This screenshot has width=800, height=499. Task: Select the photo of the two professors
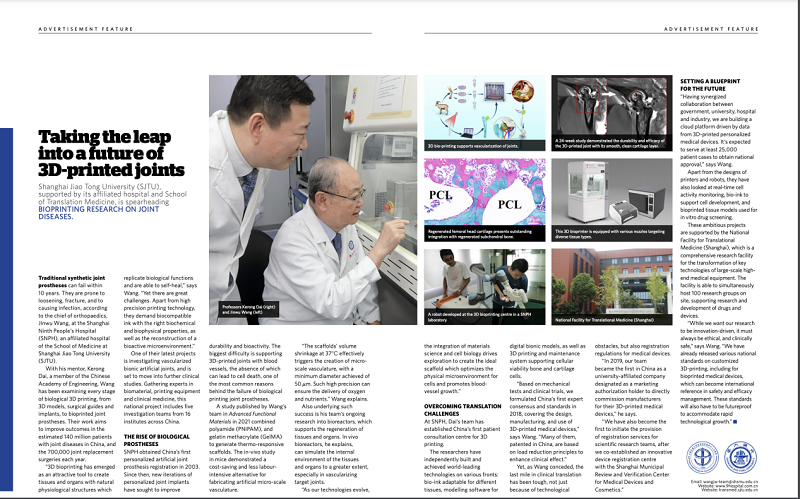pyautogui.click(x=313, y=199)
